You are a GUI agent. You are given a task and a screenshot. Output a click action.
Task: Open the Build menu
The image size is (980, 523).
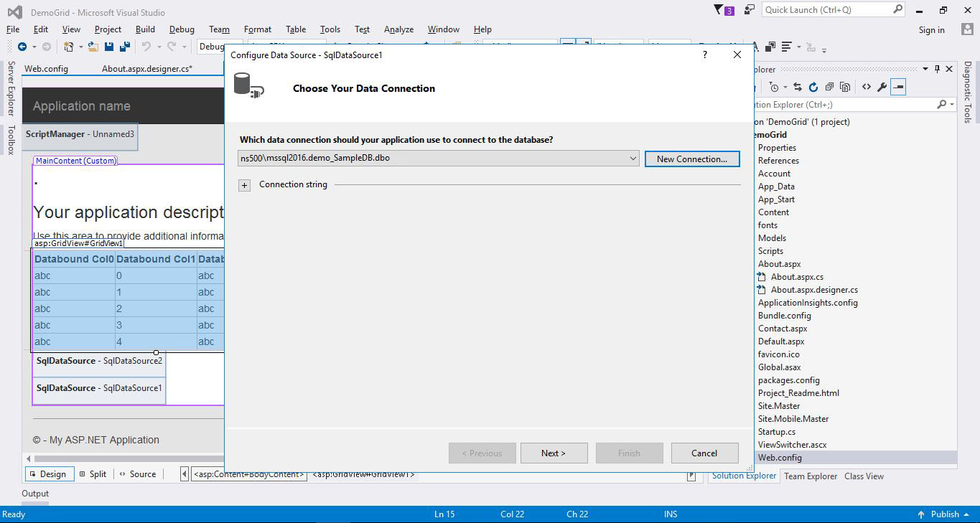click(x=145, y=29)
